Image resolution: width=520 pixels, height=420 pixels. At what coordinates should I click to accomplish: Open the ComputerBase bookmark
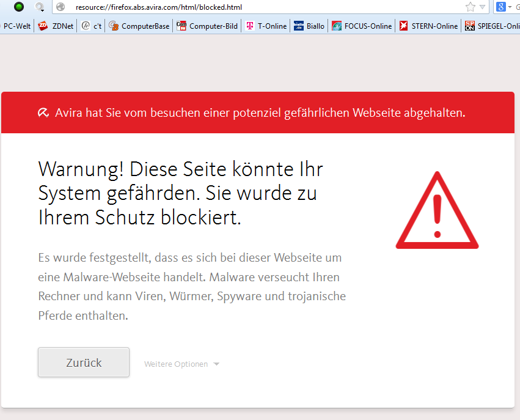pyautogui.click(x=139, y=26)
